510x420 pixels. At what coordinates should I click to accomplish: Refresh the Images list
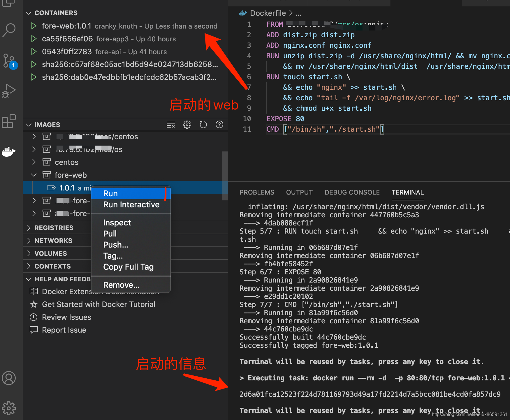pyautogui.click(x=203, y=125)
